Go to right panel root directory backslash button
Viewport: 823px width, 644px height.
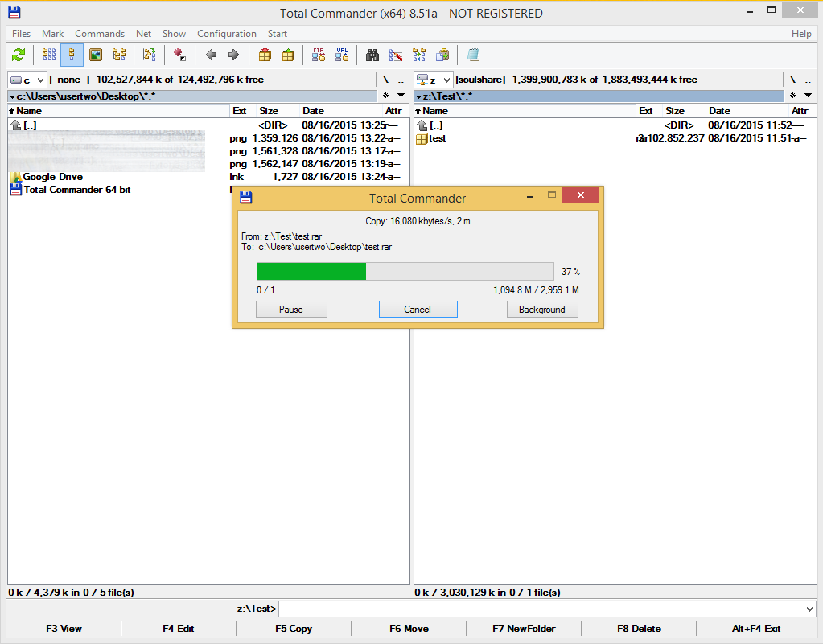(792, 80)
